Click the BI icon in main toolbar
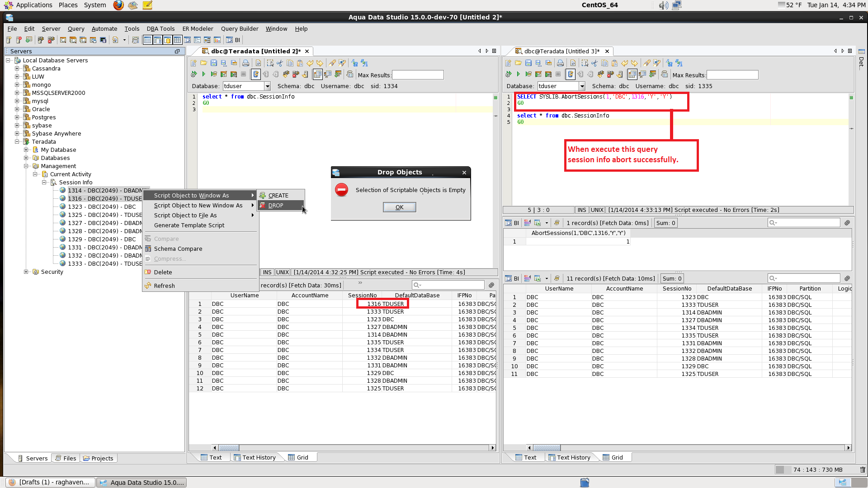The image size is (868, 488). 233,40
